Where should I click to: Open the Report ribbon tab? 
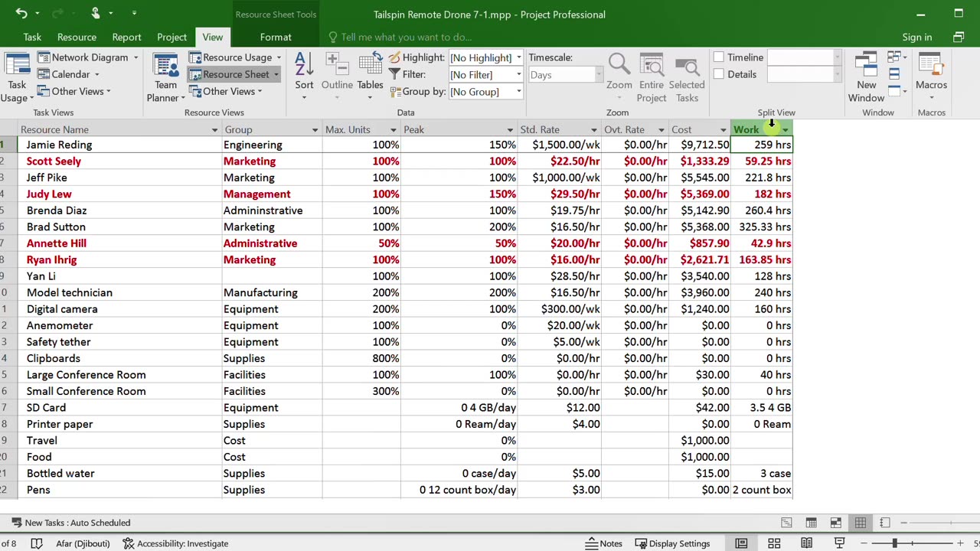point(126,37)
